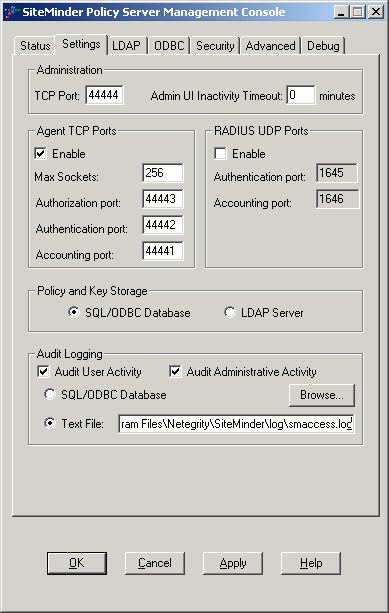Click the Agent Authorization port field
The width and height of the screenshot is (389, 613).
tap(163, 199)
